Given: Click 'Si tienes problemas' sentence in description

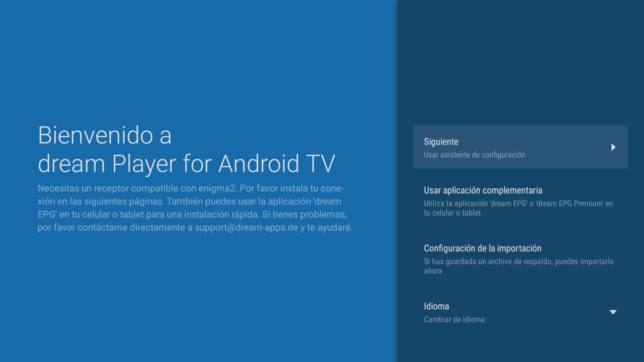Looking at the screenshot, I should [304, 215].
